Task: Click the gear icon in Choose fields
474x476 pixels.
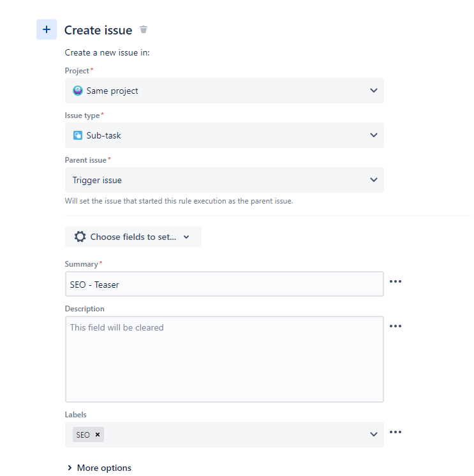Action: [80, 237]
